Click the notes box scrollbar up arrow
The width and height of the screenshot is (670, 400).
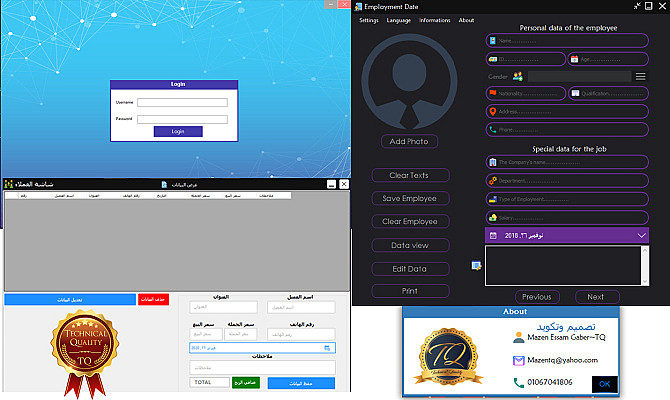645,250
